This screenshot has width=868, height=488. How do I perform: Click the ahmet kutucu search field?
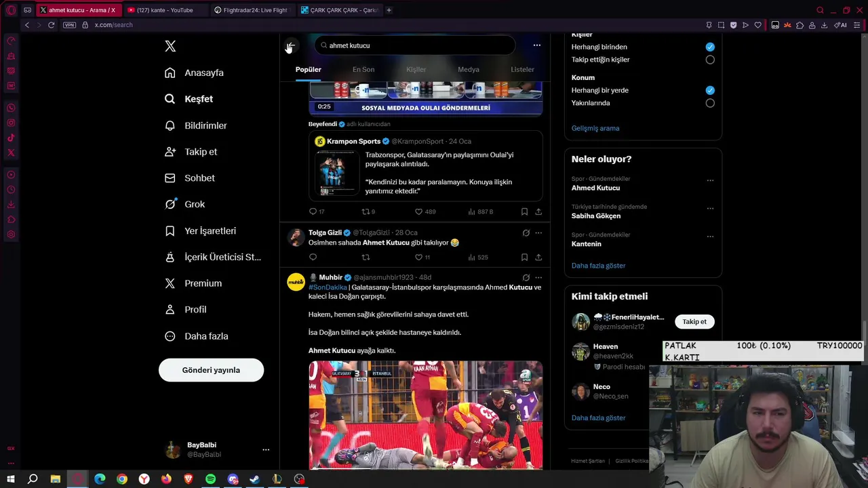pyautogui.click(x=414, y=45)
